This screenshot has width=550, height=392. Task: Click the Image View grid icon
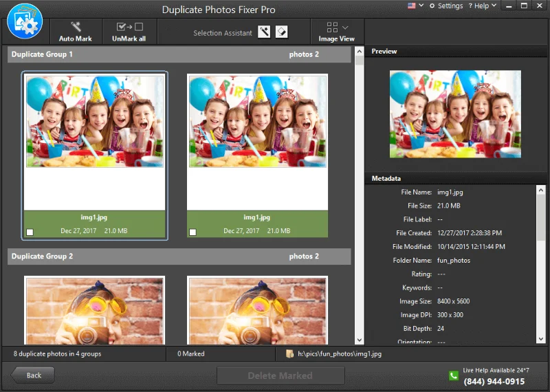click(333, 28)
